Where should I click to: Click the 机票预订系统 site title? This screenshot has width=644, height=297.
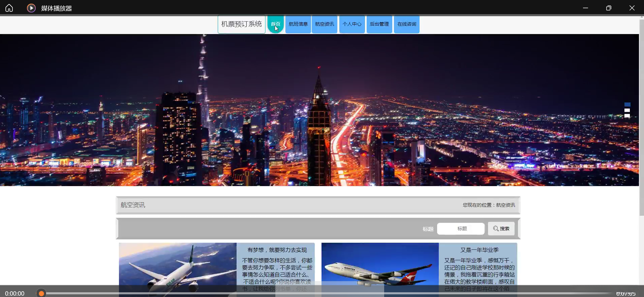pyautogui.click(x=242, y=24)
